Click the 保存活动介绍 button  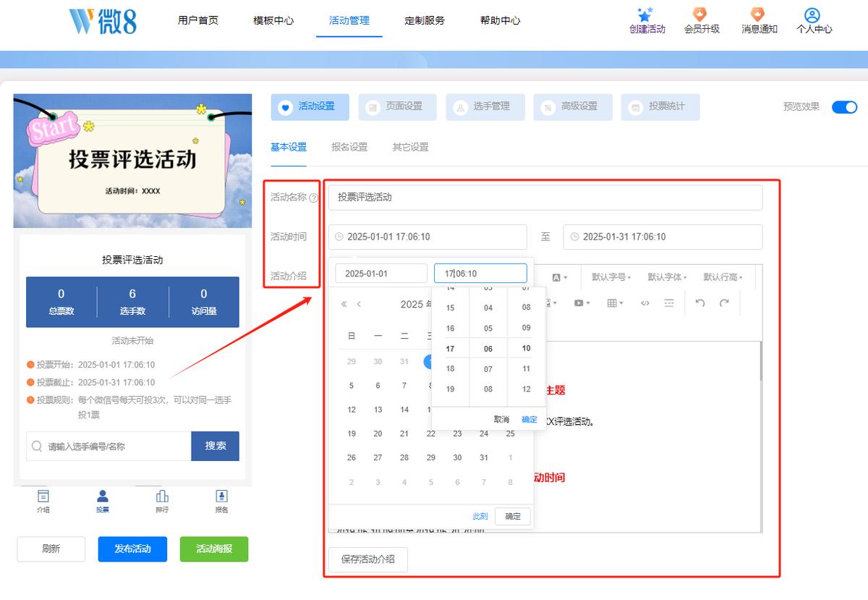pyautogui.click(x=368, y=559)
